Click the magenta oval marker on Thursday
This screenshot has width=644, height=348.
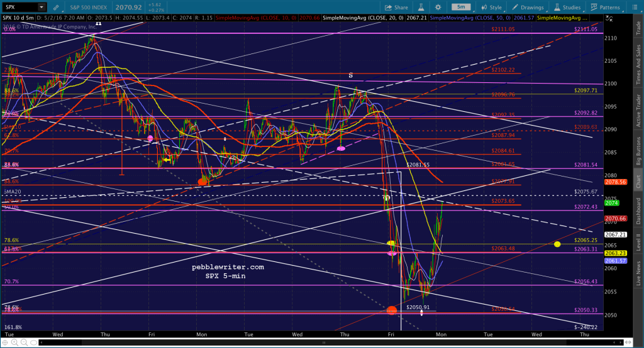point(341,148)
